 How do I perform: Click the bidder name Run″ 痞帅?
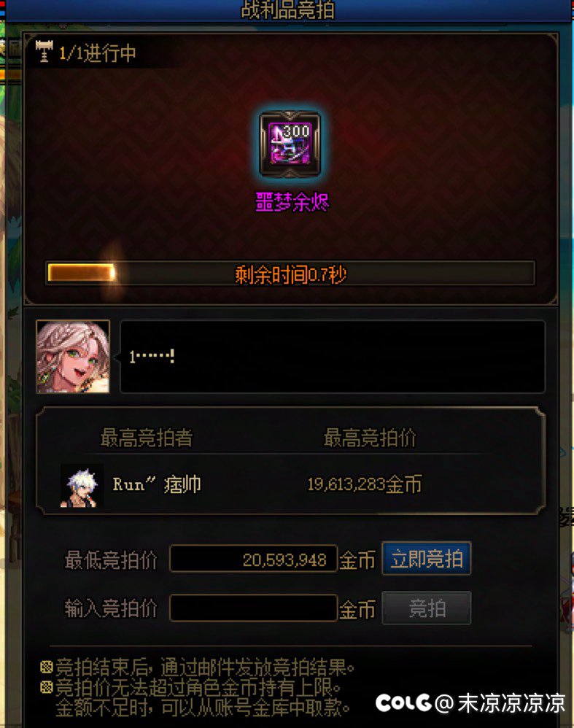coord(157,484)
